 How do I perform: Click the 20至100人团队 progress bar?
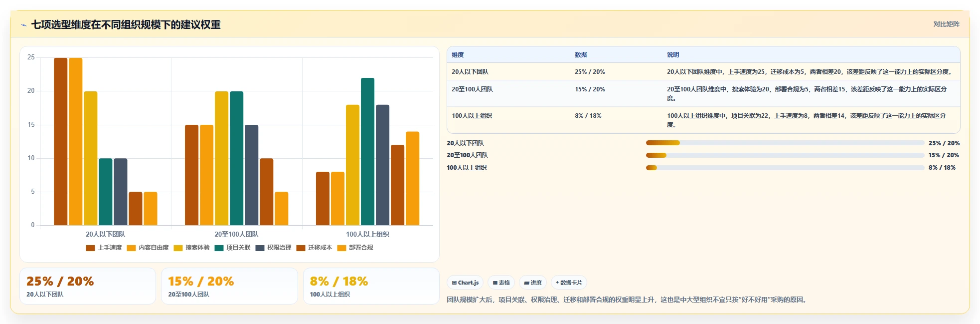pos(785,155)
